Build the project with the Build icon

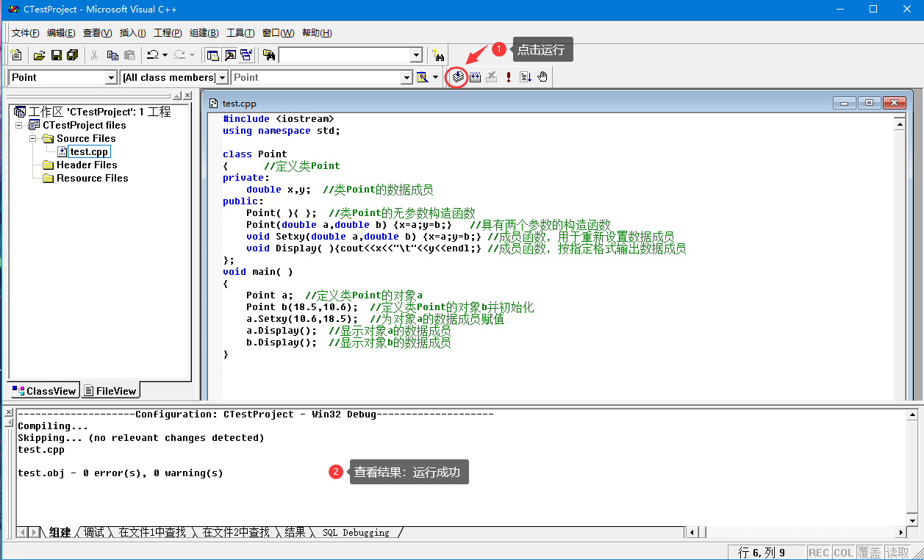coord(475,76)
